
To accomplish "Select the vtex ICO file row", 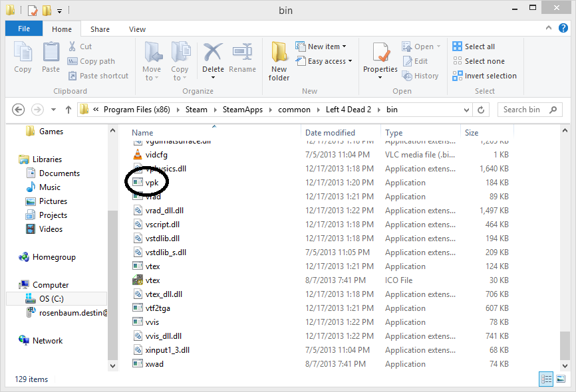I will [321, 280].
